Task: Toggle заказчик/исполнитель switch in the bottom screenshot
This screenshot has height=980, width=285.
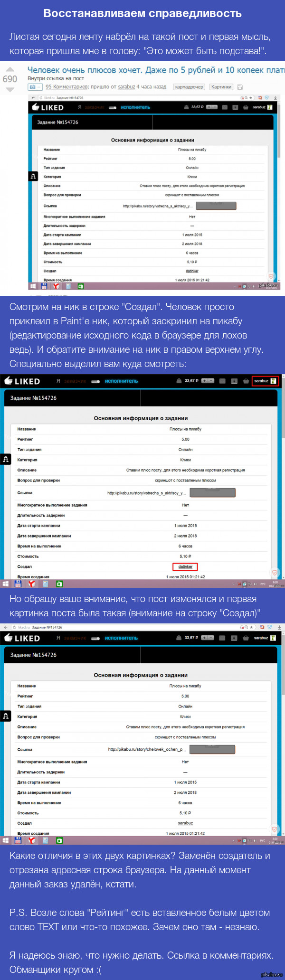Action: click(95, 638)
